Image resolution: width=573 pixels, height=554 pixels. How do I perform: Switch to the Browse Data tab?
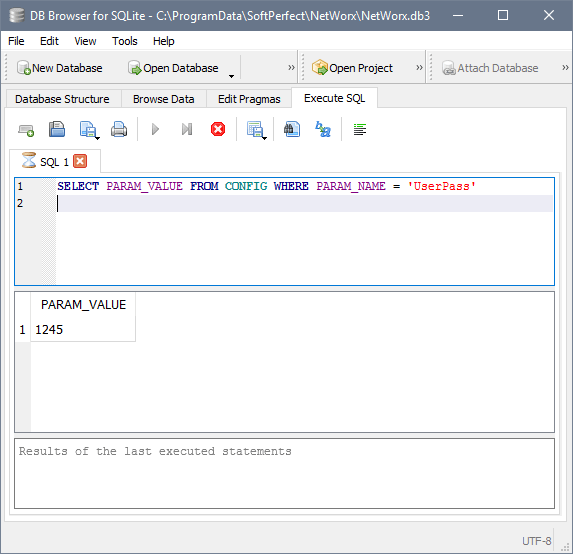tap(164, 99)
